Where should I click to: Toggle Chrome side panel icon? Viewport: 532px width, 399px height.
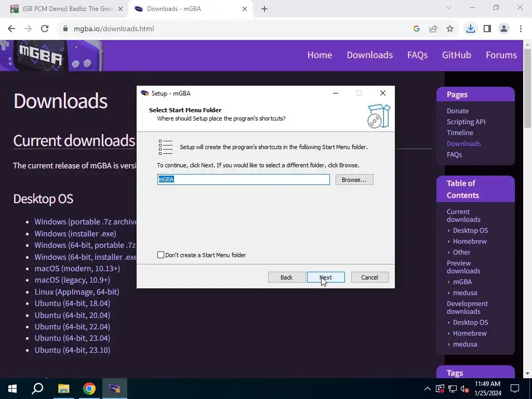[487, 29]
